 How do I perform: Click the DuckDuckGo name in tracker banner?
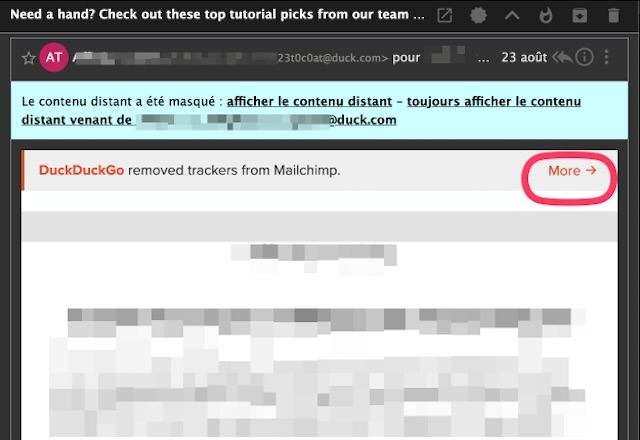(81, 171)
